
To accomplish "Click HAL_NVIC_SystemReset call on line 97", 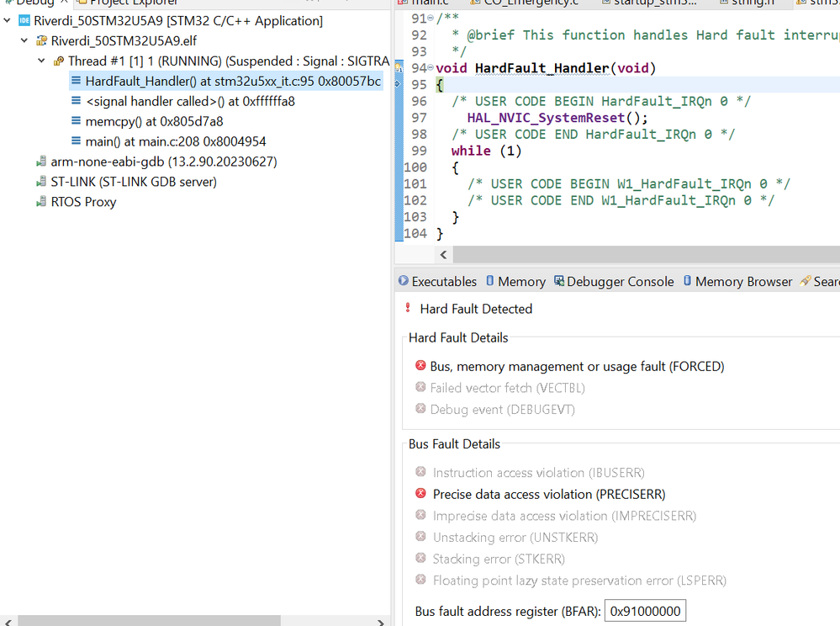I will (x=557, y=118).
